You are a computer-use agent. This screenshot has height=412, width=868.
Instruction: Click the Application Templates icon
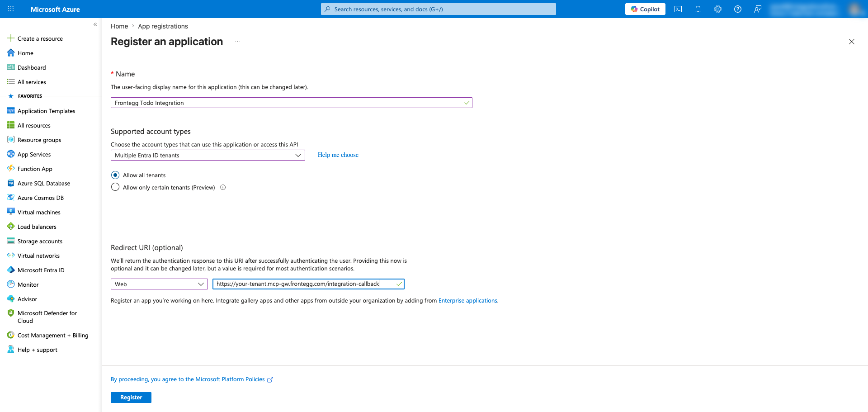[11, 111]
